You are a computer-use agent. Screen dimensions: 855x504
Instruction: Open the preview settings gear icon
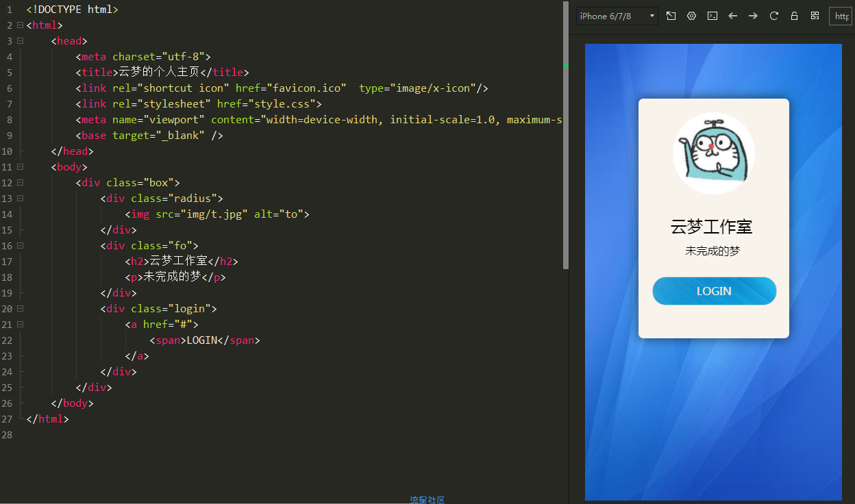tap(691, 16)
